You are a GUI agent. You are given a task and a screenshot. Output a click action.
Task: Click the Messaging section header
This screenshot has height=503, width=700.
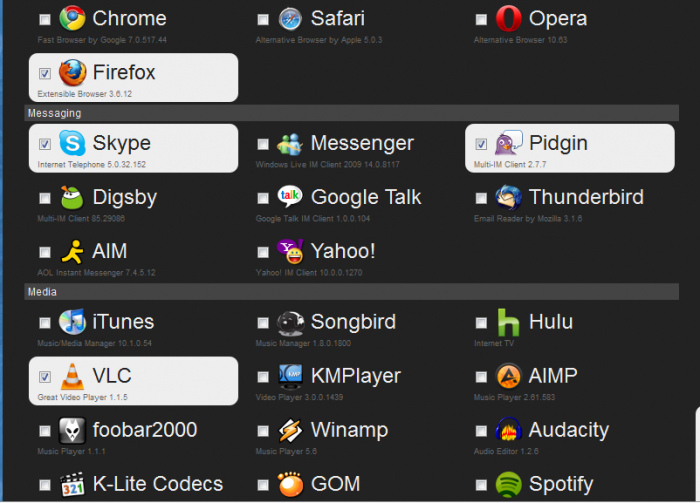tap(54, 113)
